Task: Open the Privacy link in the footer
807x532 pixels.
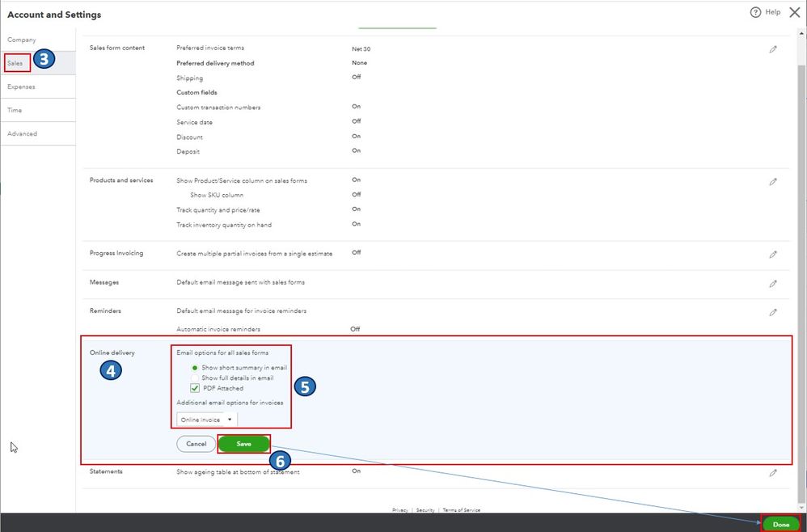Action: coord(400,510)
